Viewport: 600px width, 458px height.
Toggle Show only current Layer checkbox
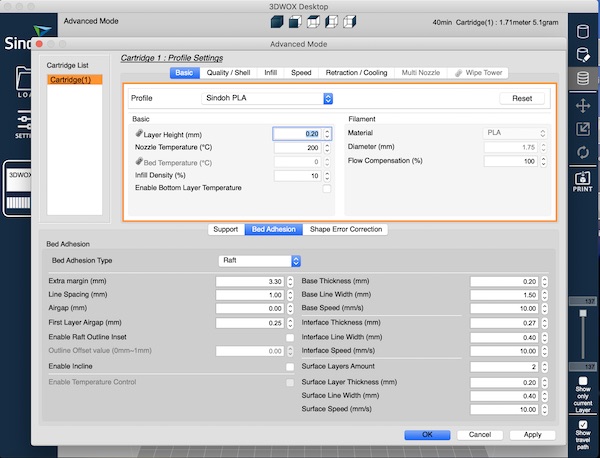click(x=583, y=381)
